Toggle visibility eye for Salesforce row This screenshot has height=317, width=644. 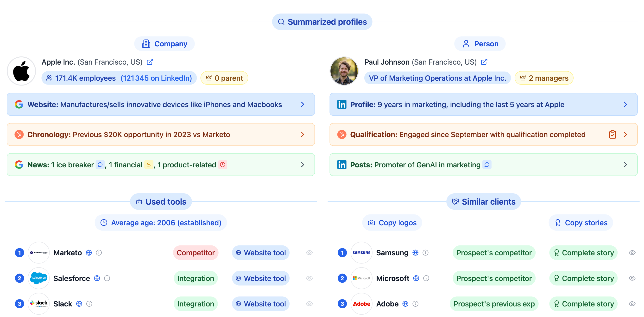click(309, 278)
